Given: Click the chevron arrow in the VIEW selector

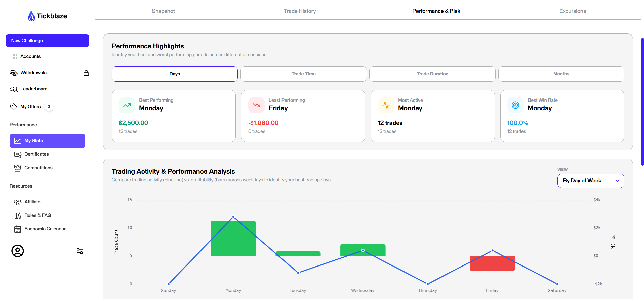Looking at the screenshot, I should [617, 181].
